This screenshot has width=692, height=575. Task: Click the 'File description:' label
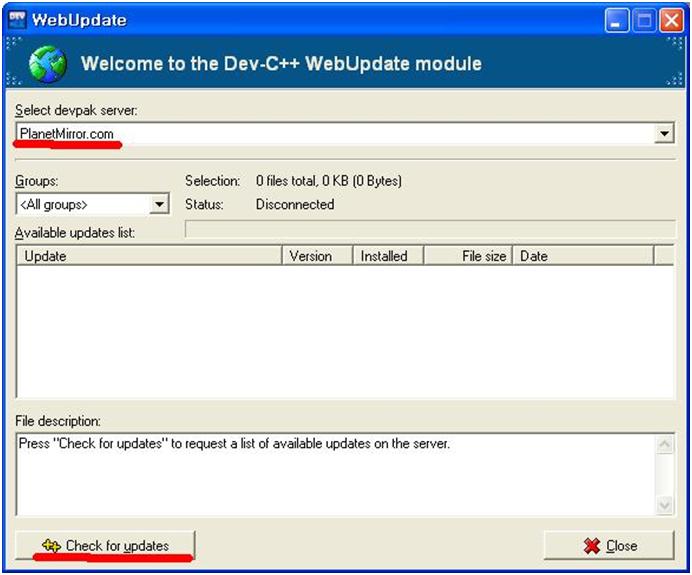(x=58, y=421)
